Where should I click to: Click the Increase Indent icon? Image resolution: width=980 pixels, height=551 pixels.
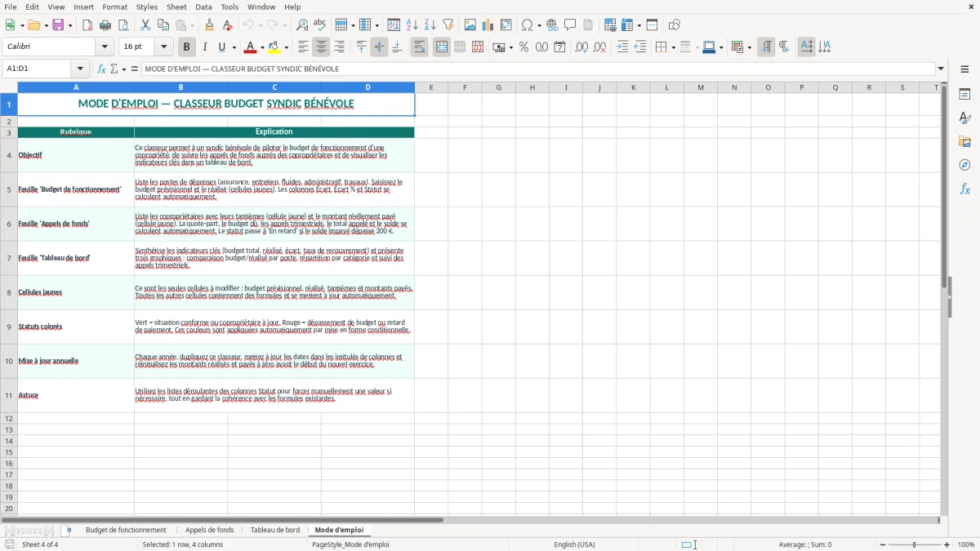[622, 47]
